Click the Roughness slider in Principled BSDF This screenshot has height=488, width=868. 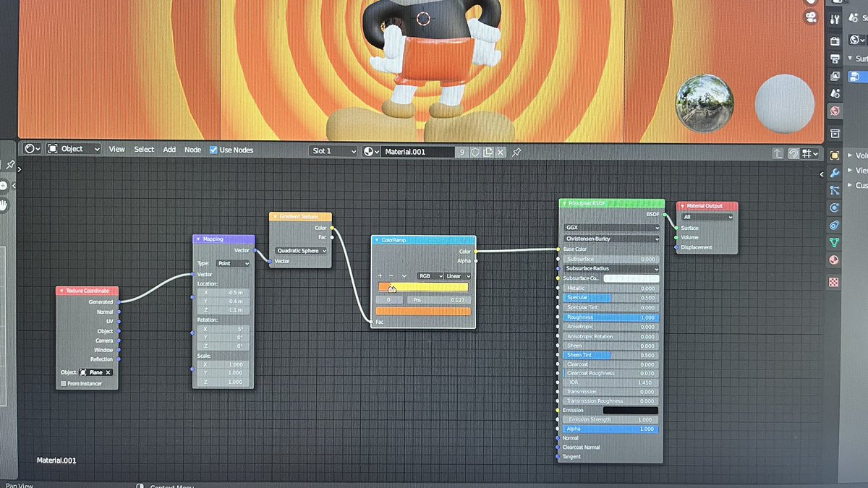(x=612, y=317)
